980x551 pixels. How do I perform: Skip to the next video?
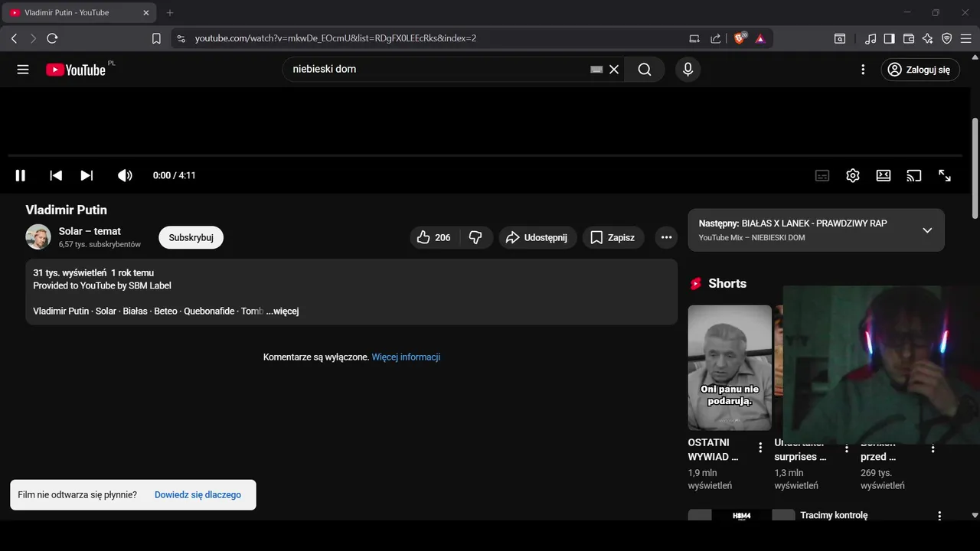point(87,175)
